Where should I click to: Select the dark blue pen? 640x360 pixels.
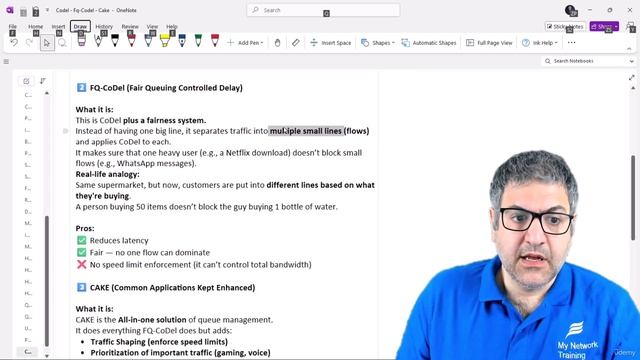click(x=182, y=41)
